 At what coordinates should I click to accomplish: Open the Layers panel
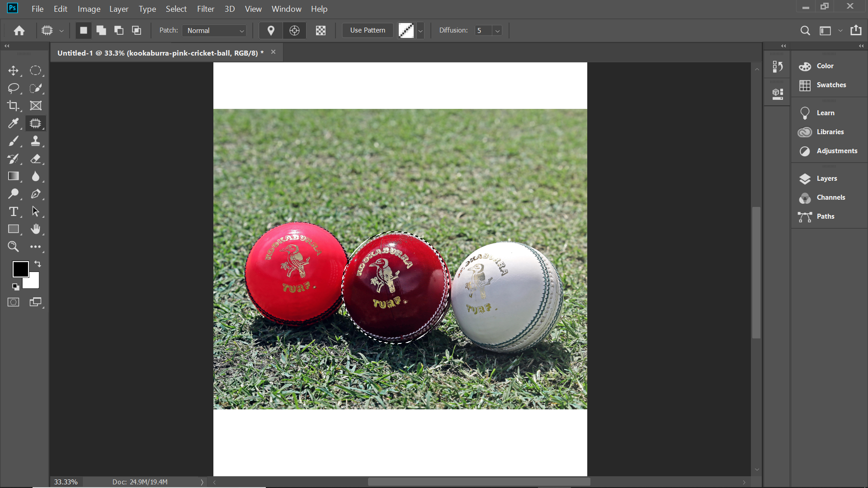pos(826,178)
